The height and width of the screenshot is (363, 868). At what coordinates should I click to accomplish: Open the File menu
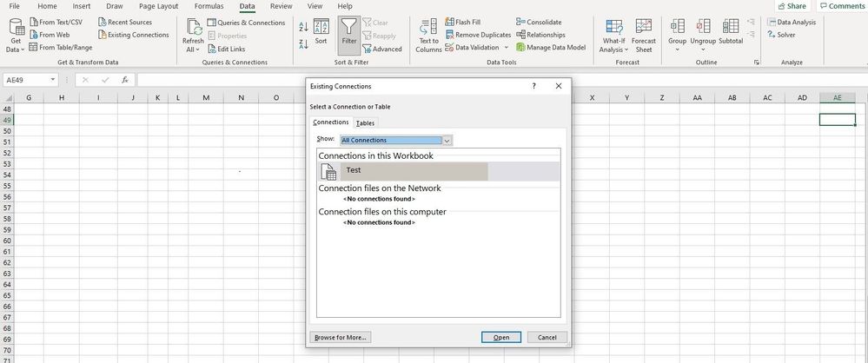[x=15, y=6]
